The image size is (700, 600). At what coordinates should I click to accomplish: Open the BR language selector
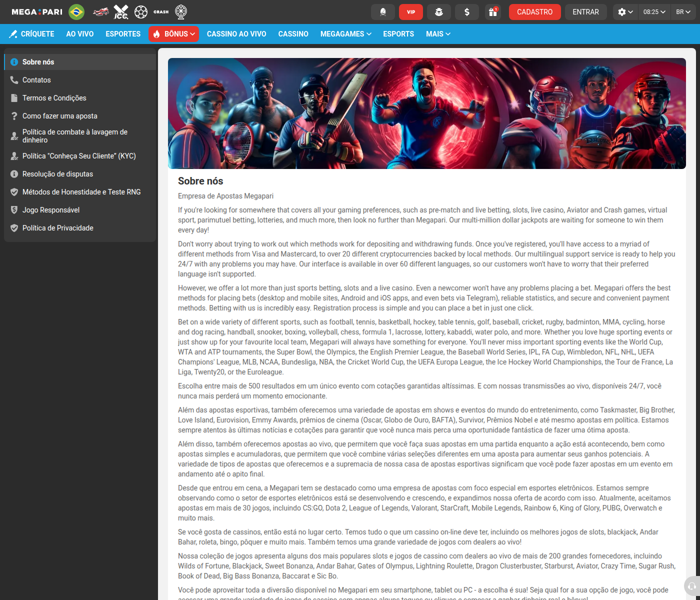tap(683, 12)
